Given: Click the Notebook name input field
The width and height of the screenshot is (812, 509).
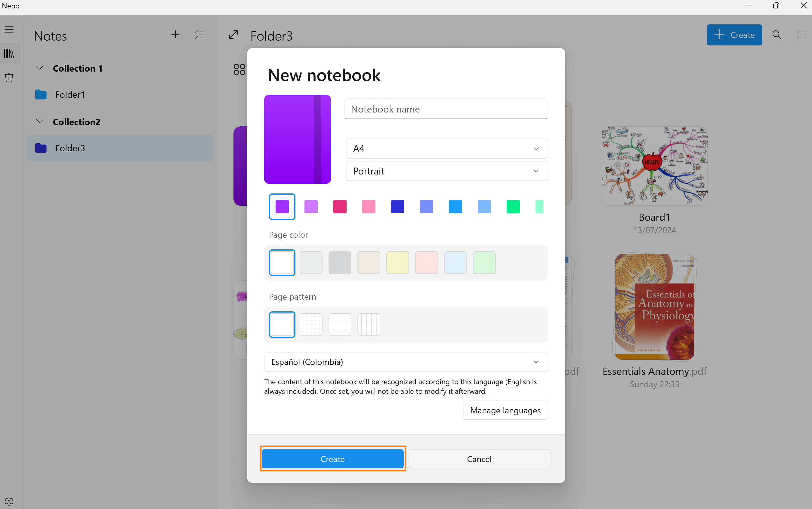Looking at the screenshot, I should click(446, 109).
